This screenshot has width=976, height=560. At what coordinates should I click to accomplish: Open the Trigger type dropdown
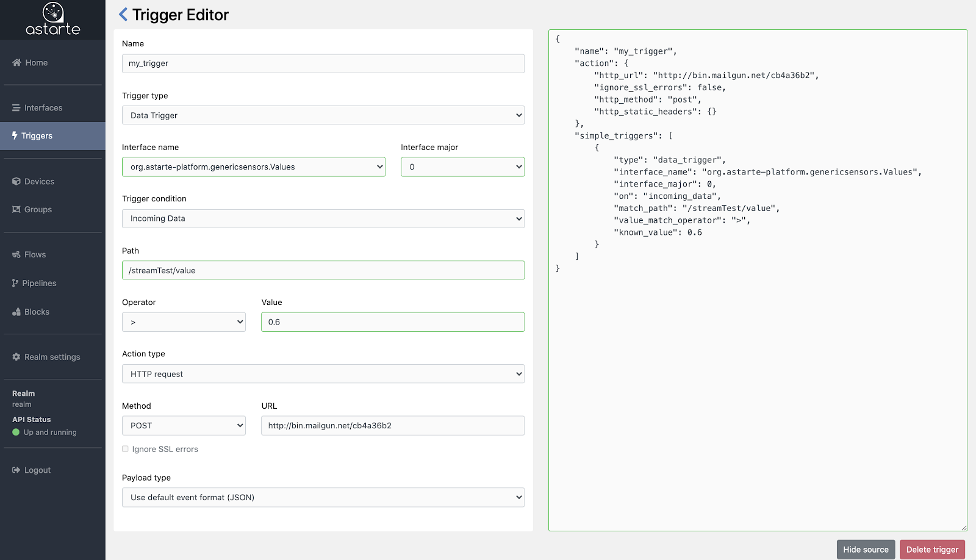[x=323, y=115]
